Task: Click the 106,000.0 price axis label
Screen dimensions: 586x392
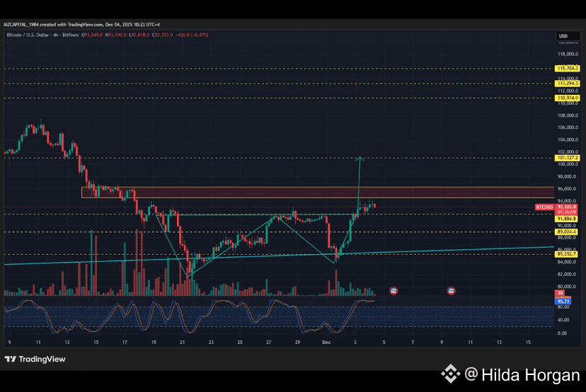Action: click(568, 127)
